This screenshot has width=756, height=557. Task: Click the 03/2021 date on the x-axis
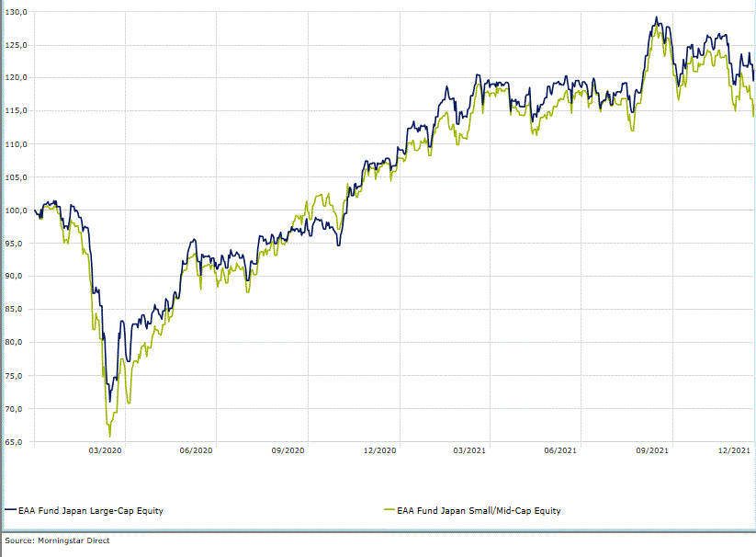coord(470,450)
